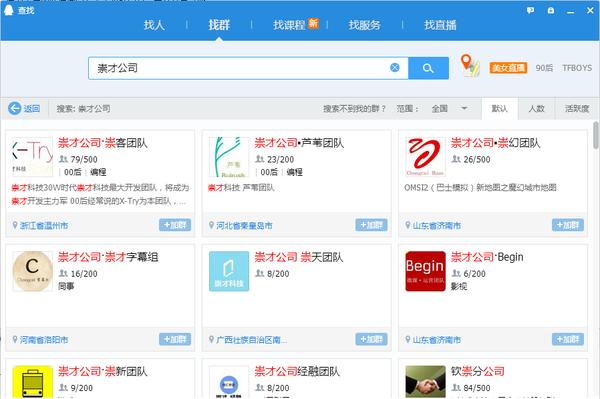Click 山东省济南市 under Begin group

[437, 340]
